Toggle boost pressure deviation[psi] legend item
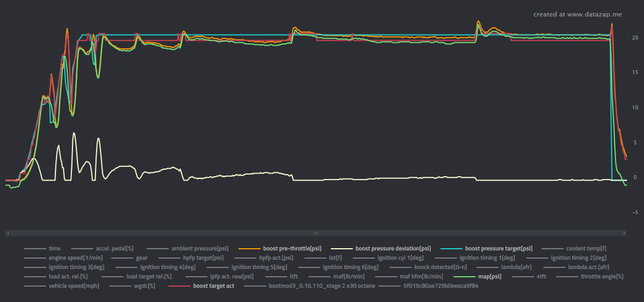The width and height of the screenshot is (644, 302). tap(393, 248)
